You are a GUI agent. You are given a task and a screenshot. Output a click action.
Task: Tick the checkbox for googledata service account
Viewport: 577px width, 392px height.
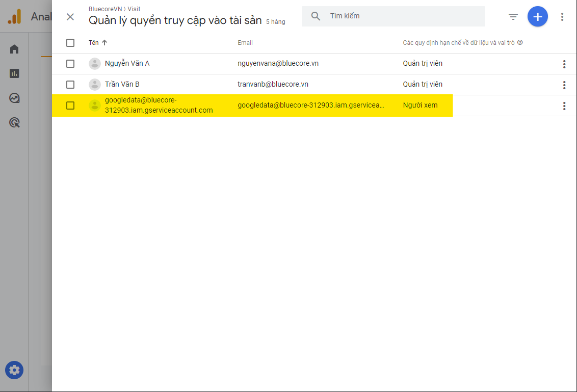[70, 106]
